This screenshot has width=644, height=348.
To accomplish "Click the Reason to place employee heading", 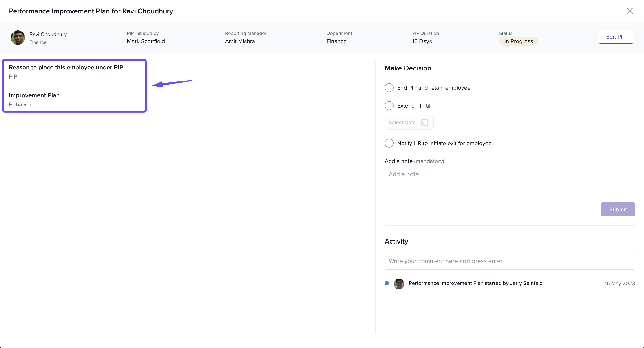I will pyautogui.click(x=66, y=67).
